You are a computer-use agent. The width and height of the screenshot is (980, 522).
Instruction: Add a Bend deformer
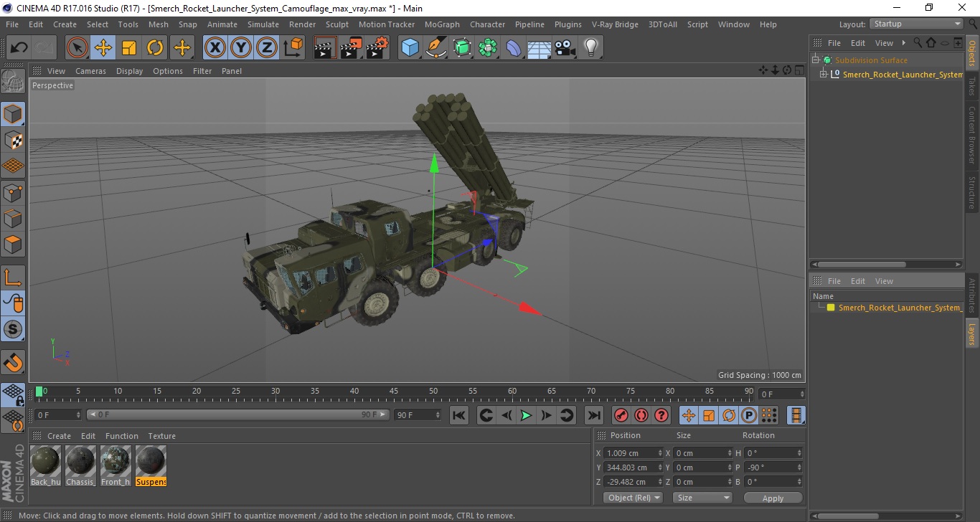[x=514, y=48]
